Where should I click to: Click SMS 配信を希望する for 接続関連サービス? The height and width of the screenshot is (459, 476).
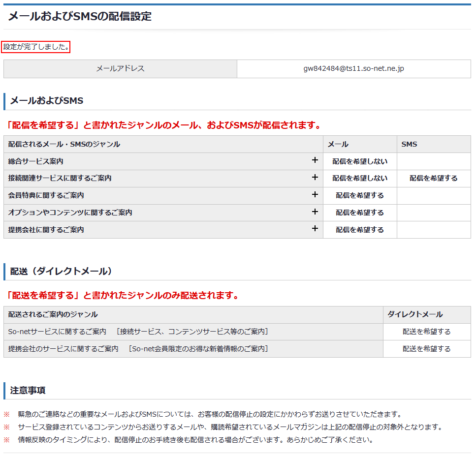433,179
